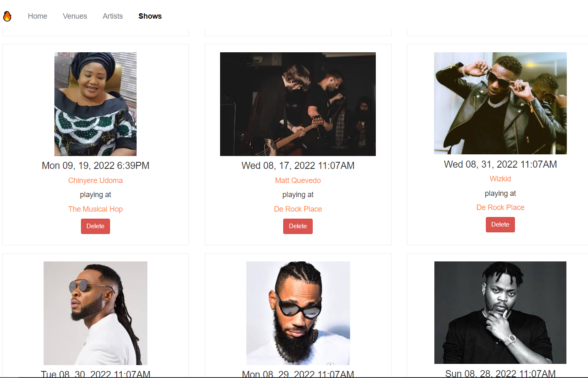The image size is (588, 378).
Task: Open The Musical Hop venue link
Action: [x=96, y=209]
